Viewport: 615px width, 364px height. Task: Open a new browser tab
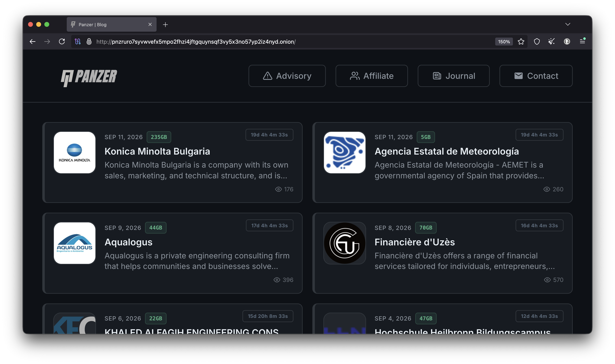(166, 25)
